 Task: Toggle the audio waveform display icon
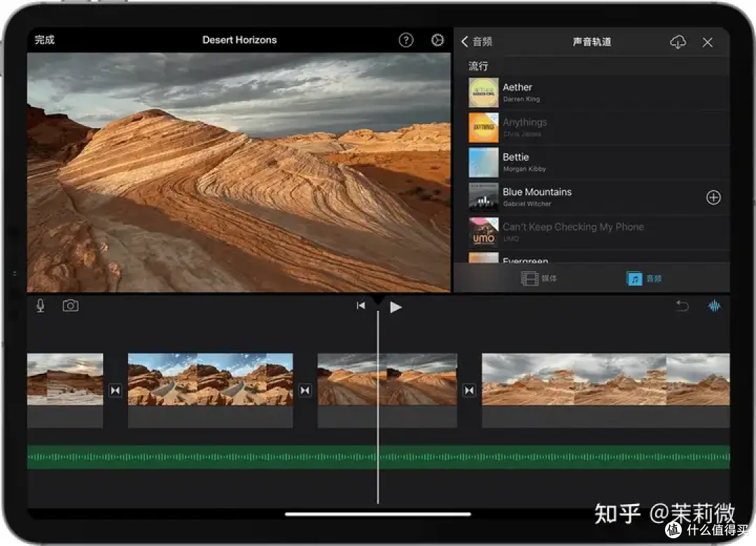coord(714,306)
